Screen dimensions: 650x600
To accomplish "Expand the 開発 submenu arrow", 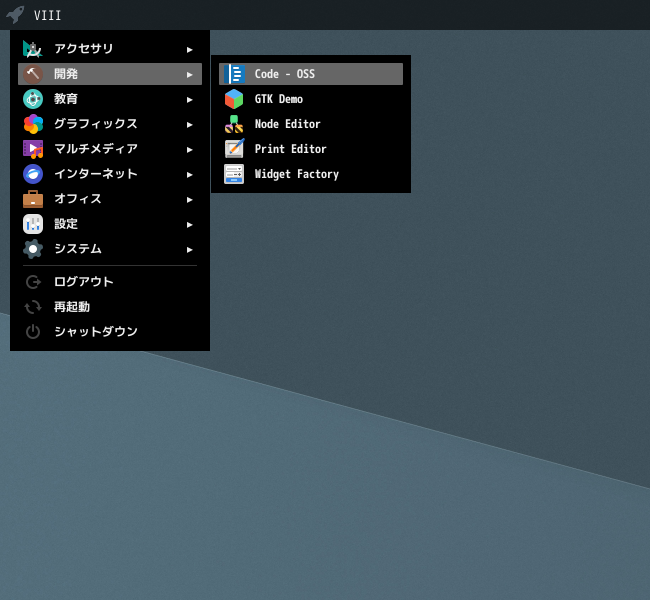I will [x=189, y=75].
